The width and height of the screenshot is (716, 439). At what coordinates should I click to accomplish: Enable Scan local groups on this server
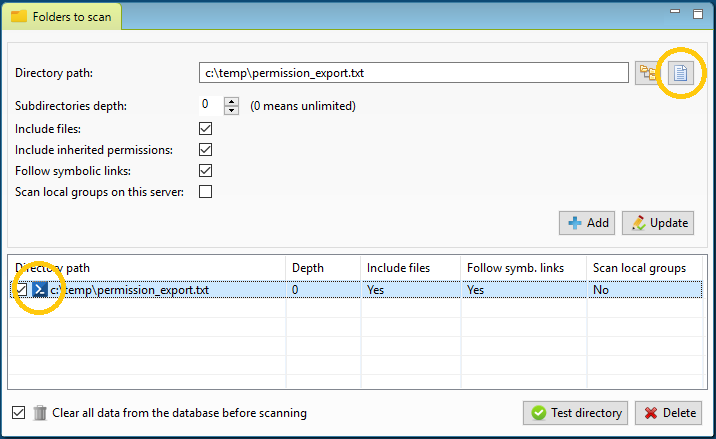pos(205,192)
